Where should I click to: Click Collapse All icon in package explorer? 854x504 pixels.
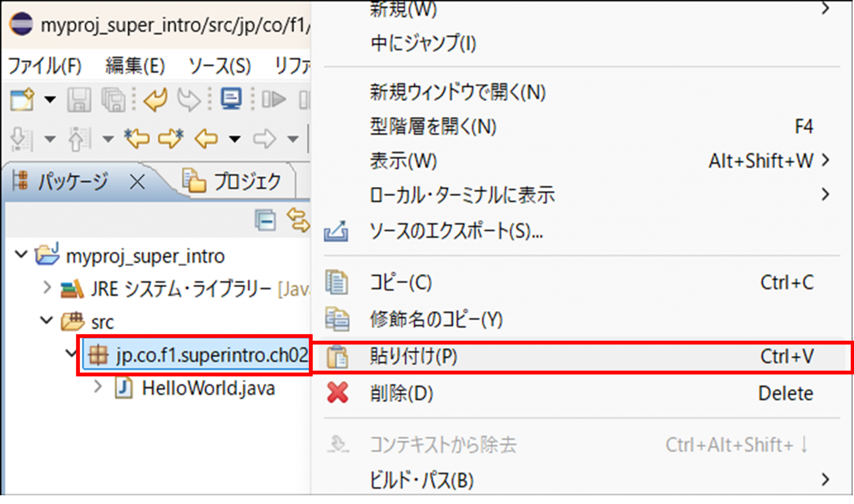[x=265, y=220]
